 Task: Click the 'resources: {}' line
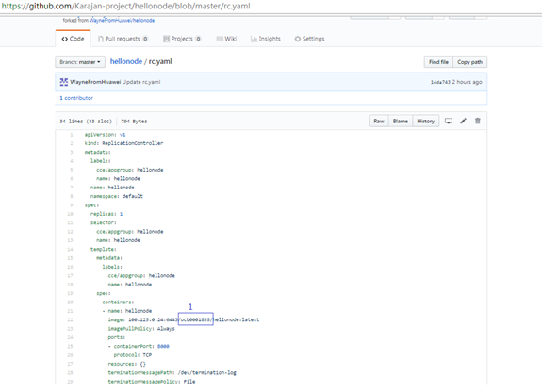click(127, 364)
